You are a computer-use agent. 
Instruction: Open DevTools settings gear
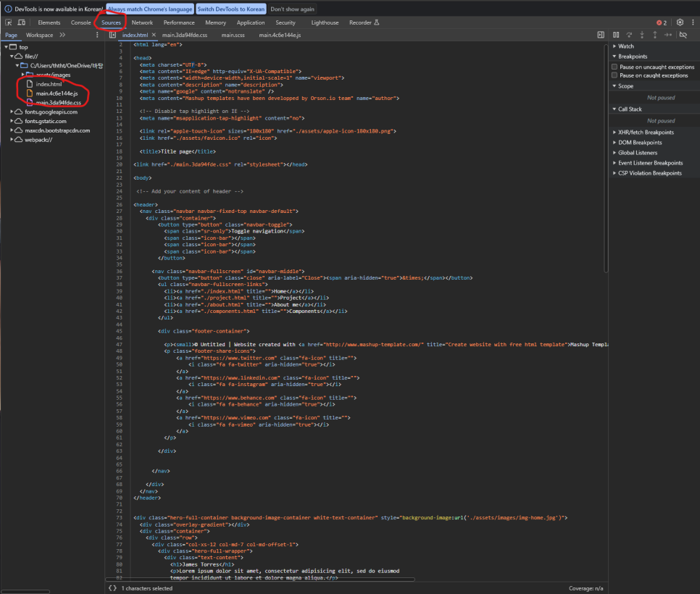680,22
